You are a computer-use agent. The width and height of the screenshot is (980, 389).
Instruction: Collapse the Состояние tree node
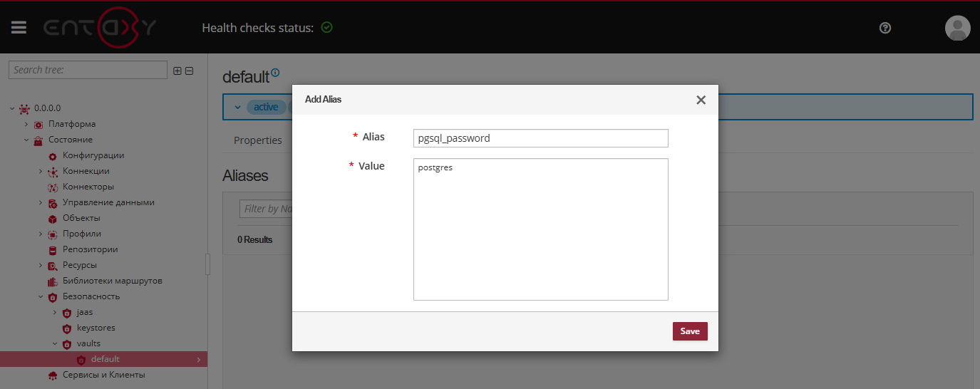coord(26,140)
